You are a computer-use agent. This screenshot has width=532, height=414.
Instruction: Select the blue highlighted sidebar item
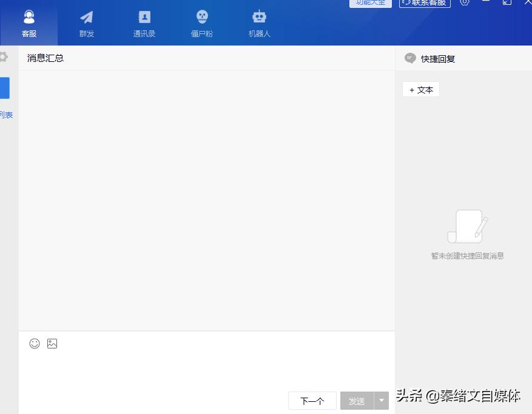[x=5, y=87]
